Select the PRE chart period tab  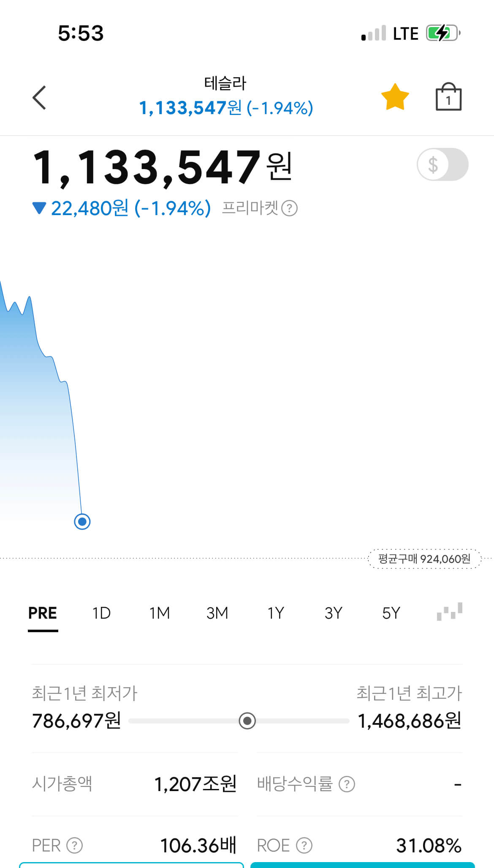(x=43, y=613)
